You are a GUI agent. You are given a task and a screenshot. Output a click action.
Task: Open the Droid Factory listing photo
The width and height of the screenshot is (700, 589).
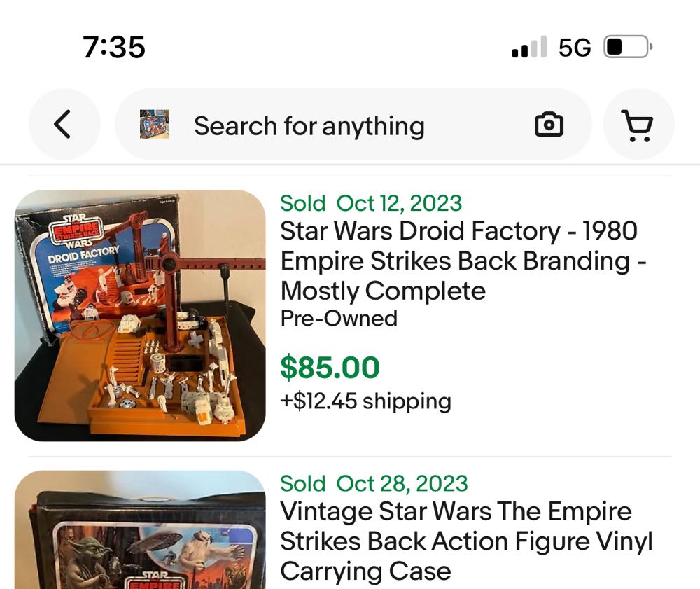point(142,315)
